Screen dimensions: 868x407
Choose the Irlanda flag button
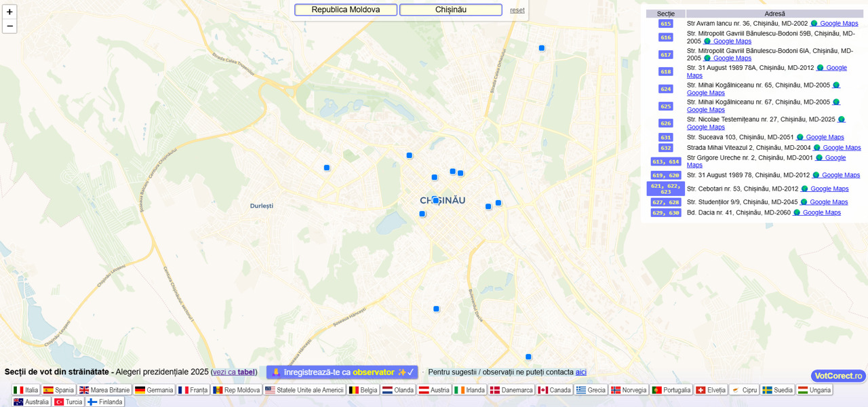[470, 390]
